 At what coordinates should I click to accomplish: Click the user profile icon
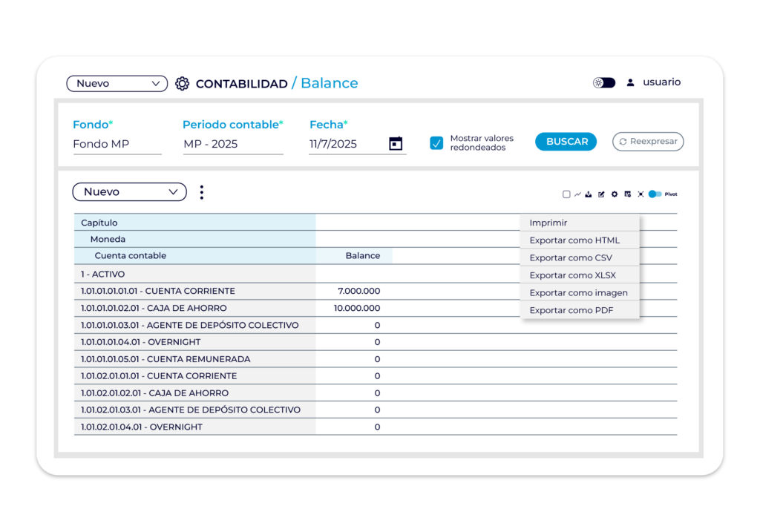[630, 82]
